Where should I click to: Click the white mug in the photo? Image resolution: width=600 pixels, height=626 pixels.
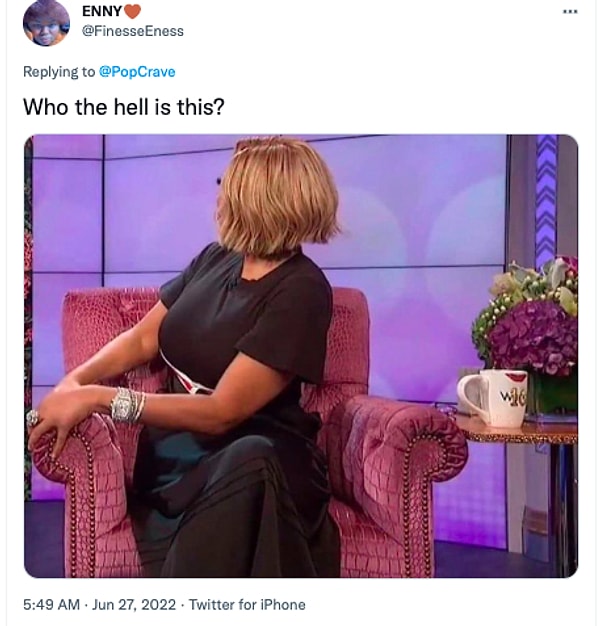point(493,398)
